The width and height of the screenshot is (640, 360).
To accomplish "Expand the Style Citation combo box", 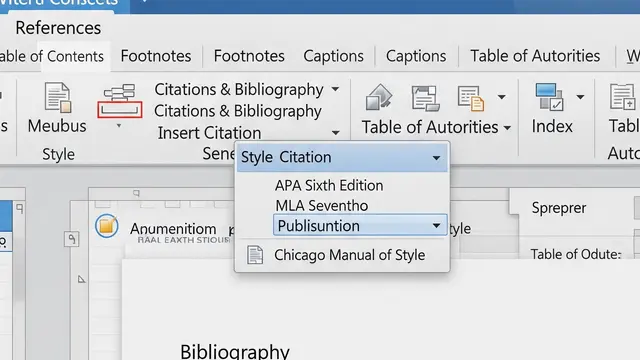I will [436, 158].
